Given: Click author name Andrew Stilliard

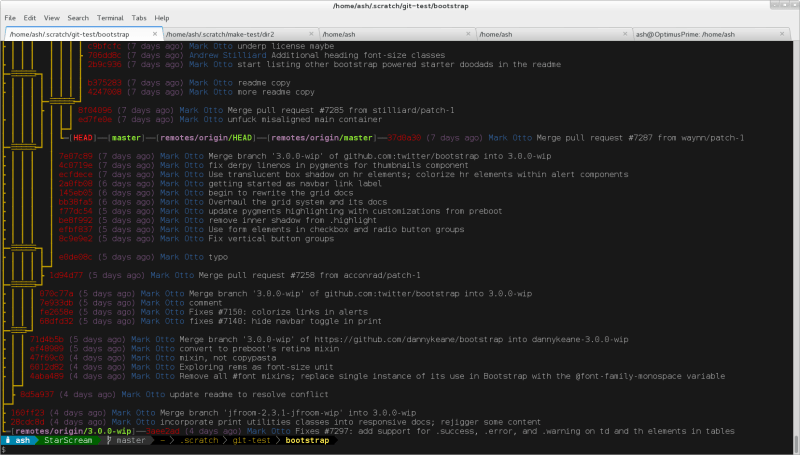Looking at the screenshot, I should click(228, 55).
